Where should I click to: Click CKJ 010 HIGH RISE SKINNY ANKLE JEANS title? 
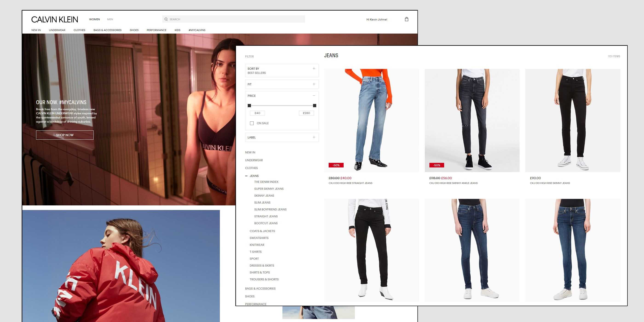coord(453,183)
